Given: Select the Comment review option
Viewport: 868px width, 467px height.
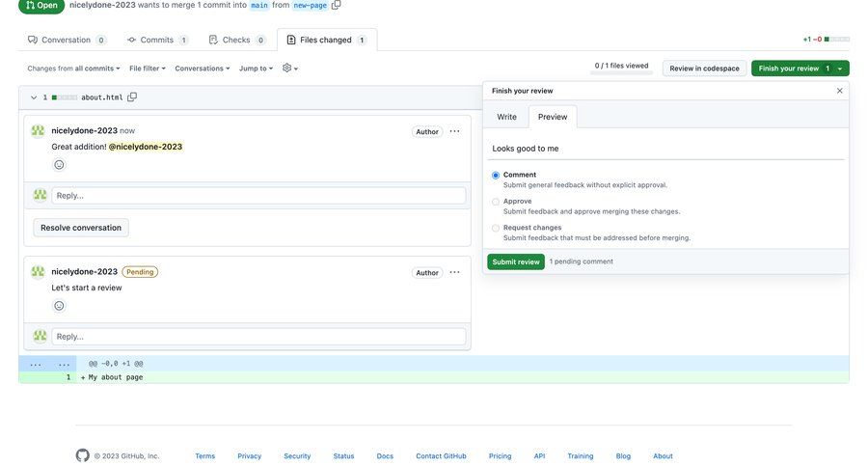Looking at the screenshot, I should click(x=496, y=175).
